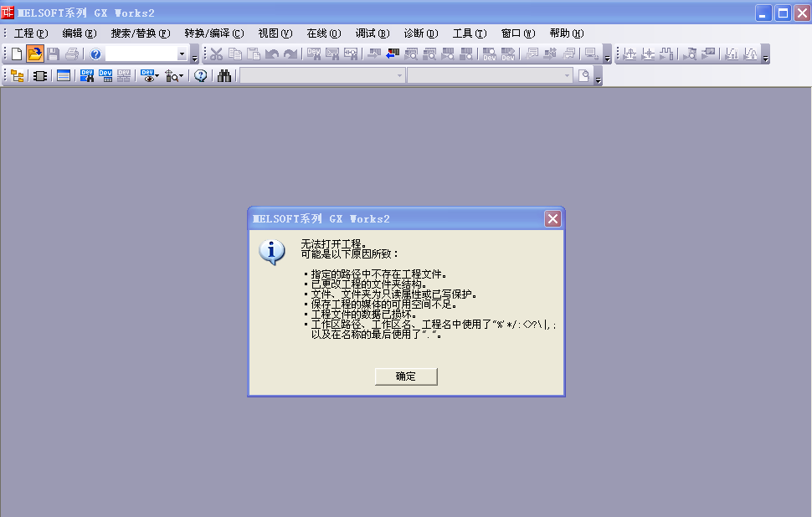The width and height of the screenshot is (812, 517).
Task: Open the 工具(T) menu
Action: [469, 33]
